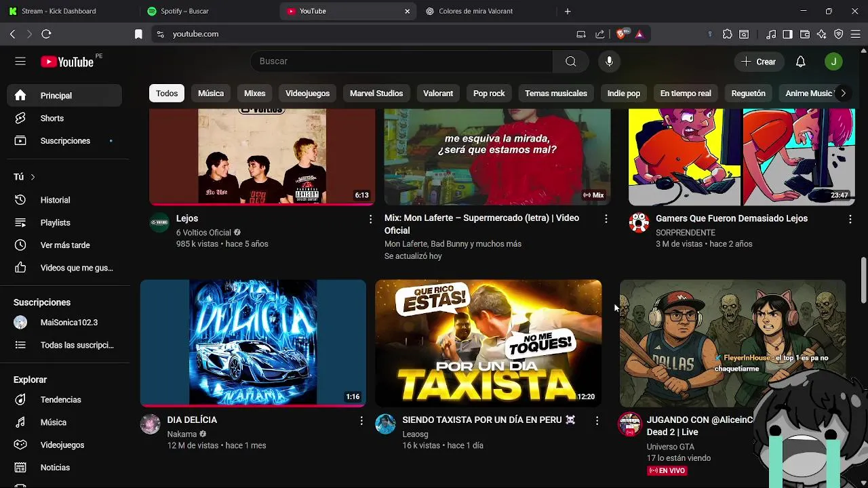Open Leo AI sparkle icon

coord(822,34)
